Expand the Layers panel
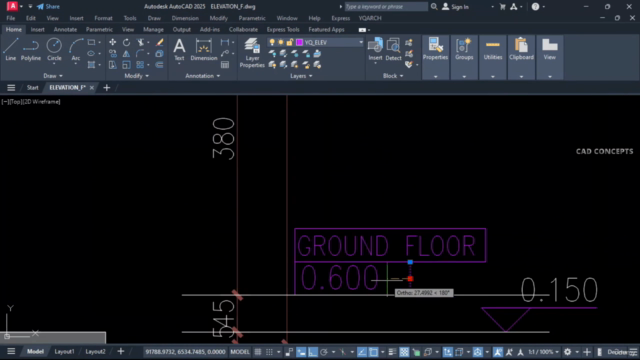The width and height of the screenshot is (640, 360). [301, 76]
